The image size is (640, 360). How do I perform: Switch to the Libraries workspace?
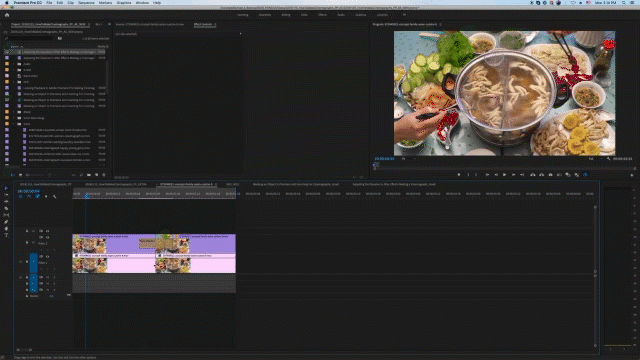coord(382,15)
